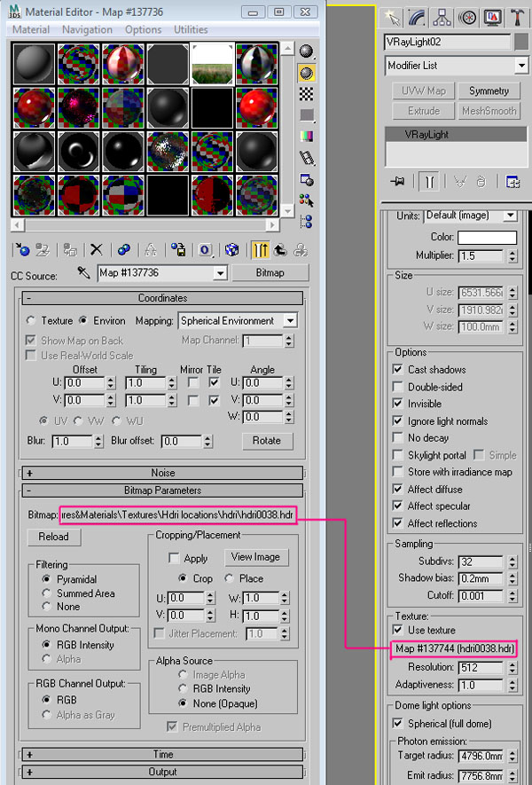Click the Reload button

point(53,537)
